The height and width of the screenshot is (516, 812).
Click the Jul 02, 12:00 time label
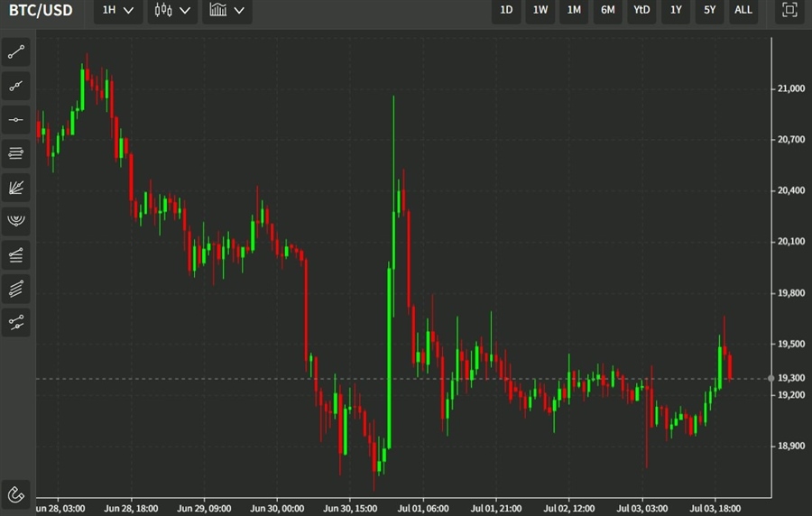(x=569, y=509)
